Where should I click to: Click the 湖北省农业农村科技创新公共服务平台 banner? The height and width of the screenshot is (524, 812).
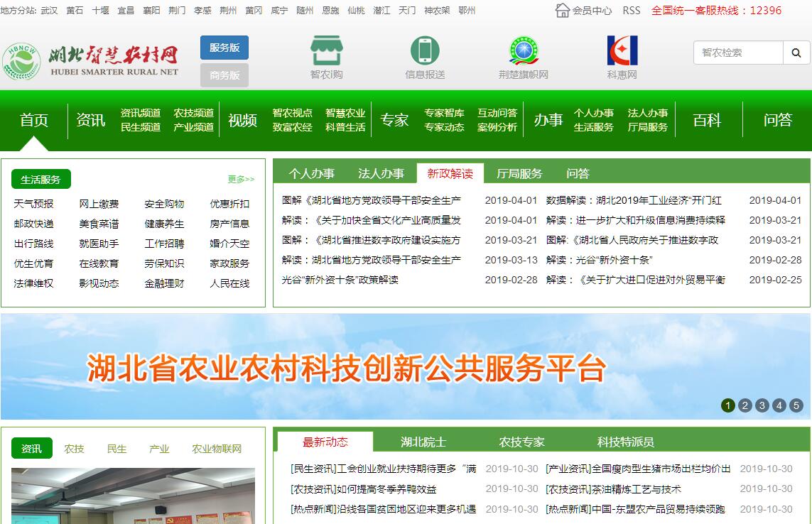[347, 368]
